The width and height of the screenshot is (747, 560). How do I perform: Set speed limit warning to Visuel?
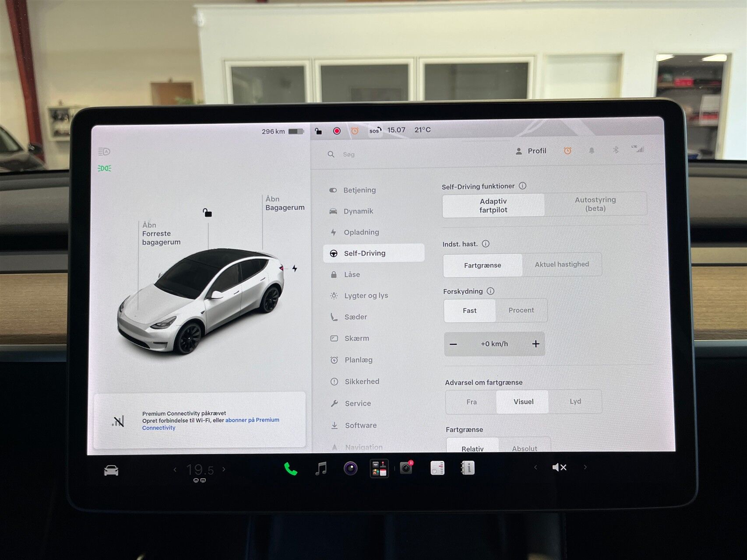(x=523, y=402)
